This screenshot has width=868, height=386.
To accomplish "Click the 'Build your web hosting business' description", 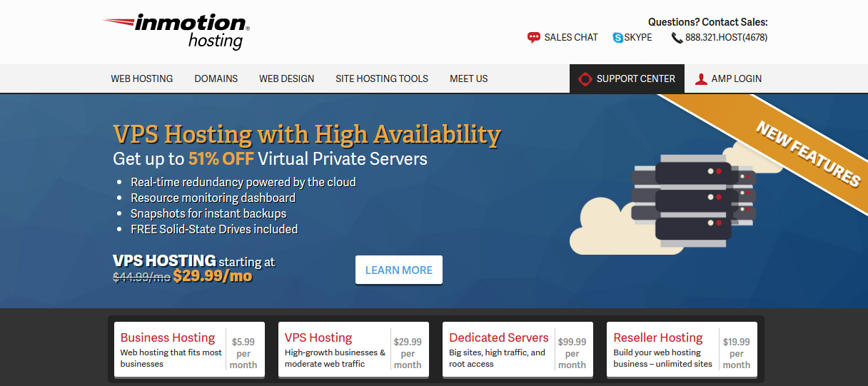I will click(663, 358).
